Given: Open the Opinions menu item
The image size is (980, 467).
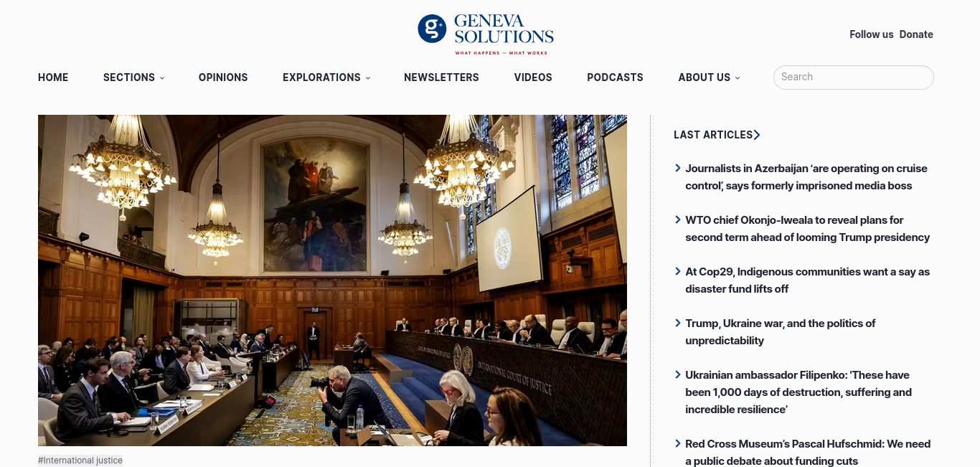Looking at the screenshot, I should coord(223,77).
